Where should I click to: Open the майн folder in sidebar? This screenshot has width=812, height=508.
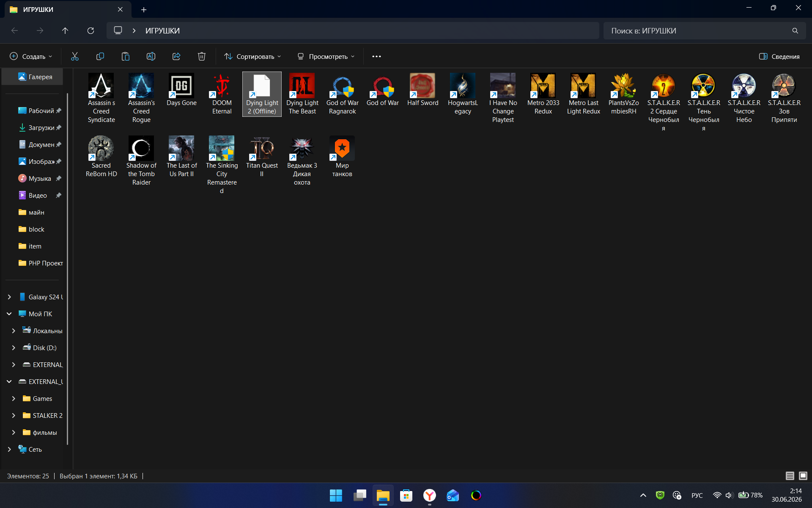coord(32,213)
